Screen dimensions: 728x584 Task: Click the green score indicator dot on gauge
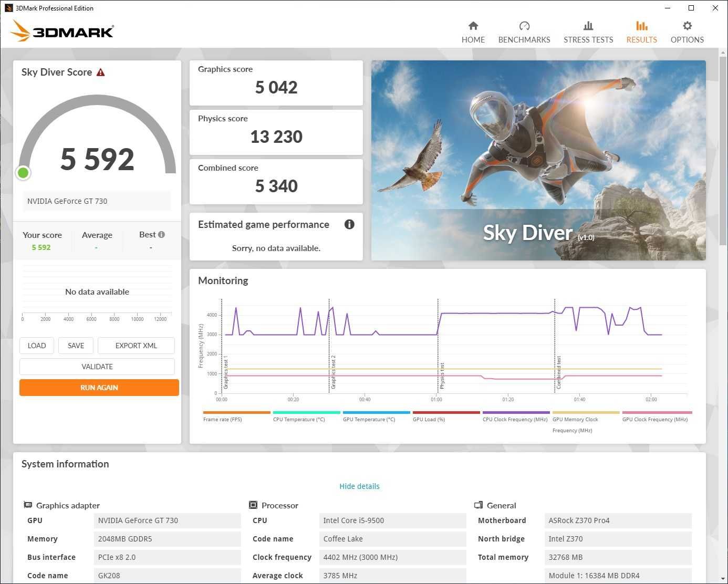coord(23,173)
